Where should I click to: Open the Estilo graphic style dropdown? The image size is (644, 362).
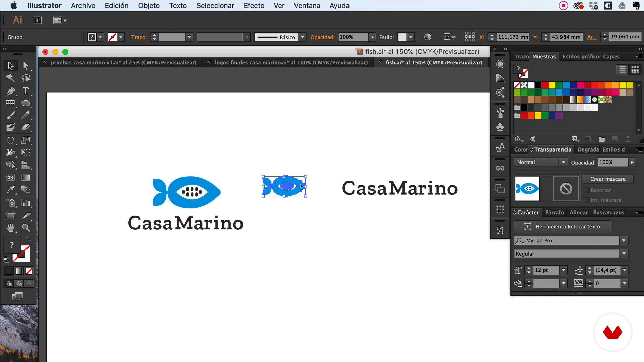tap(411, 37)
